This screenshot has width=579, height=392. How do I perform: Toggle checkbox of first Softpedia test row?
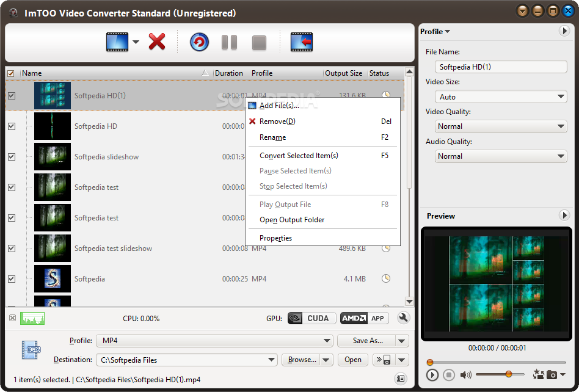[12, 187]
